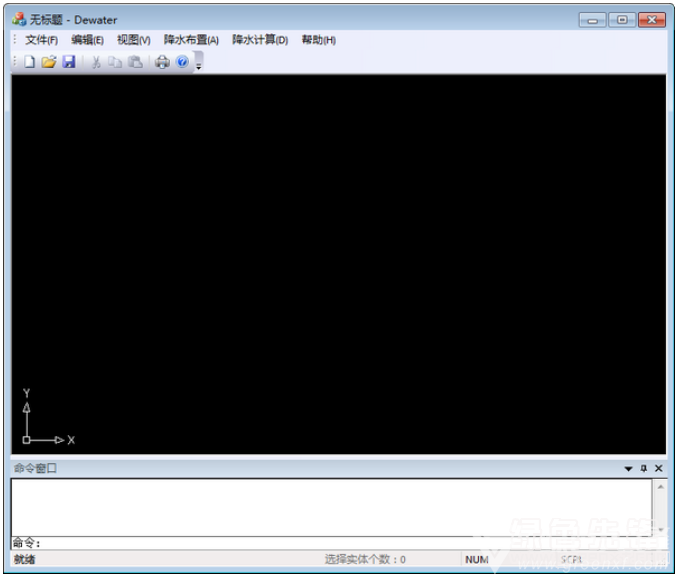Toggle the command window auto-hide pin
This screenshot has height=578, width=679.
point(643,468)
